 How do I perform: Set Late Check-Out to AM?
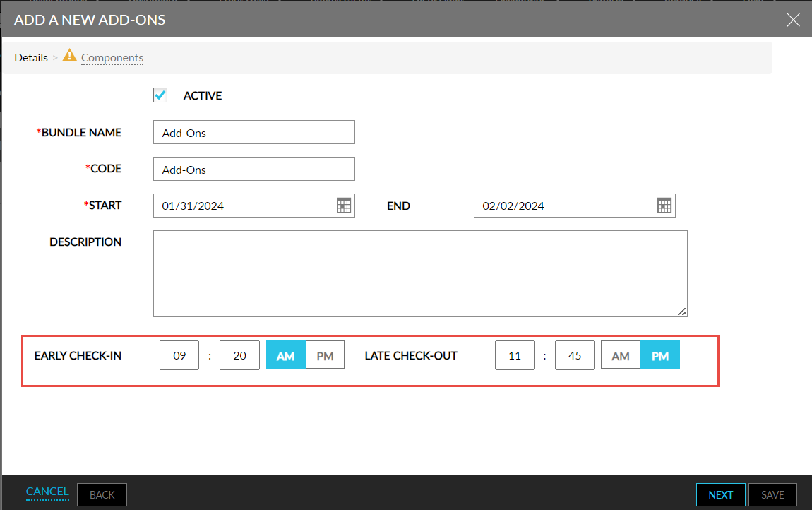pos(621,355)
